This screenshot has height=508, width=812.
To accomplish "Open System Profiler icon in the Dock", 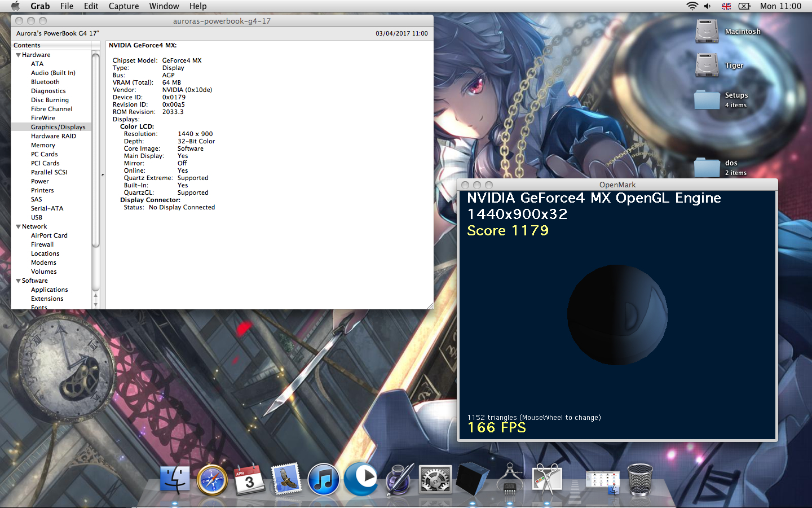I will click(x=510, y=479).
